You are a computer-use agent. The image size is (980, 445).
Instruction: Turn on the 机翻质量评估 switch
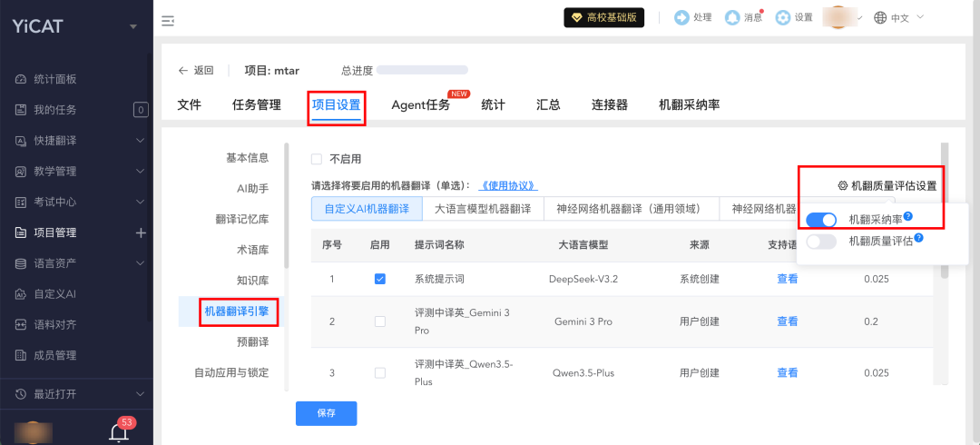coord(821,242)
